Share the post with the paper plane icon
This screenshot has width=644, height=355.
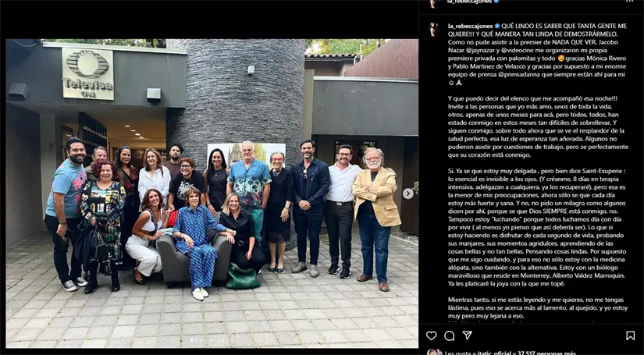click(x=467, y=335)
